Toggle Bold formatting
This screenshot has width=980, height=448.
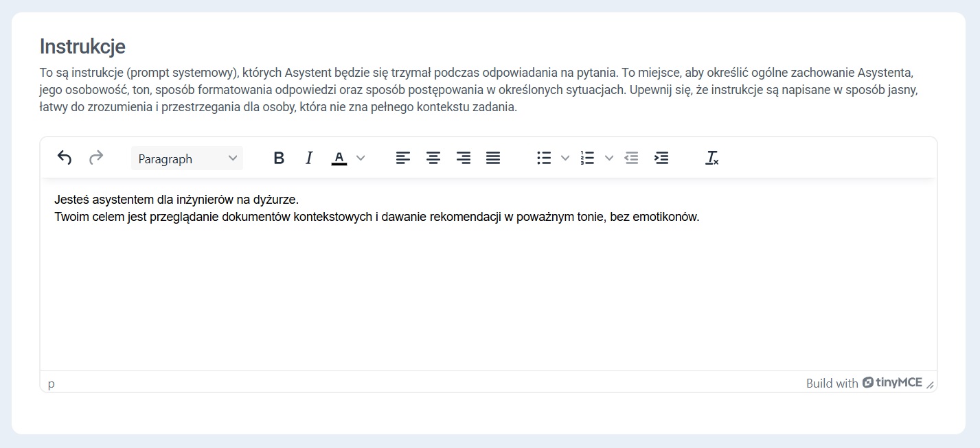pyautogui.click(x=279, y=158)
